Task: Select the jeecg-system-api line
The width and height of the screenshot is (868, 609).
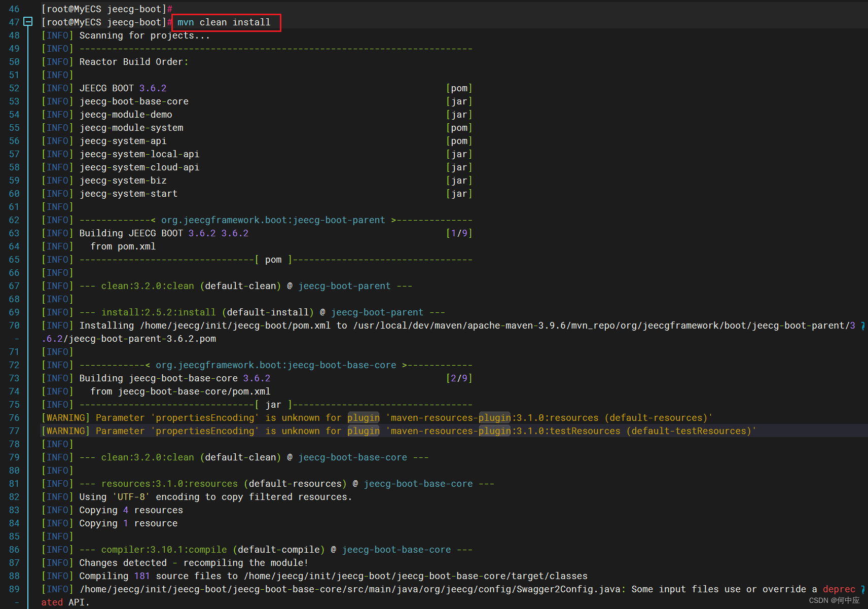Action: [x=123, y=141]
